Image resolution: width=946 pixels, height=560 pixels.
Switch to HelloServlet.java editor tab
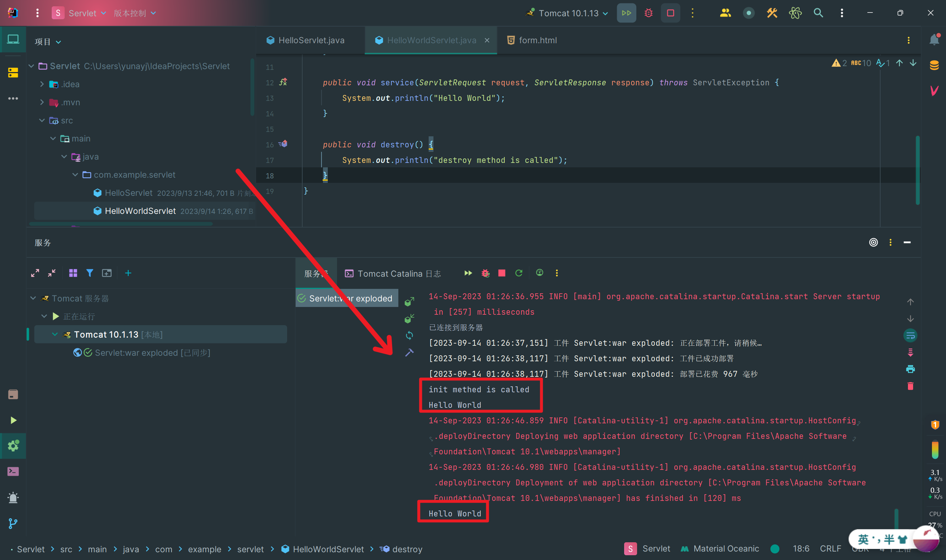[311, 40]
